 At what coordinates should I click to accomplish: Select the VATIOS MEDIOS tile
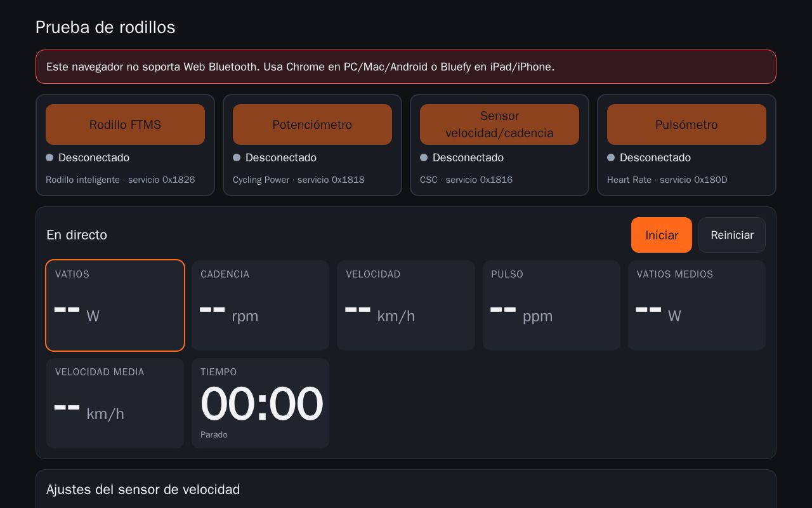coord(697,305)
